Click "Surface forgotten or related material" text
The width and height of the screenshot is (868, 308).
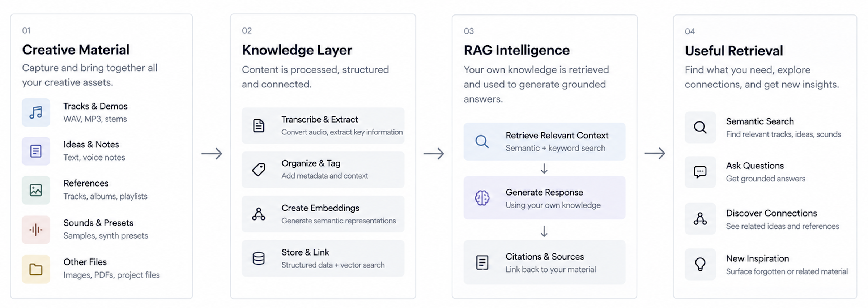click(787, 271)
